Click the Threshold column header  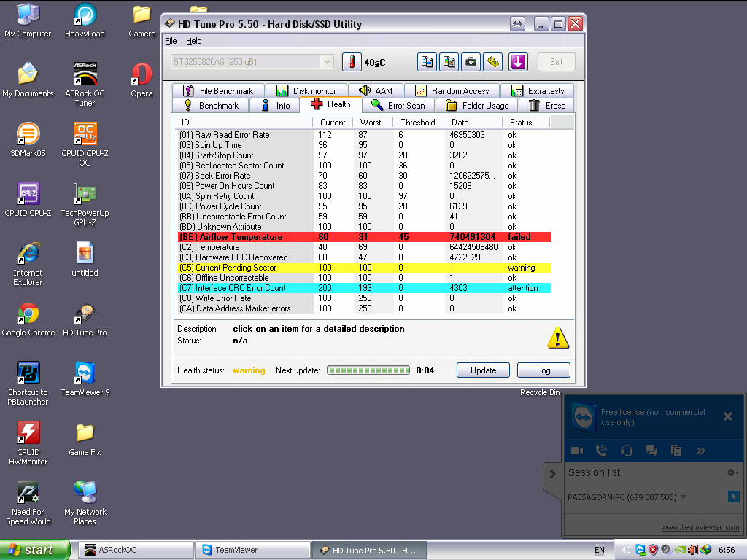coord(418,122)
